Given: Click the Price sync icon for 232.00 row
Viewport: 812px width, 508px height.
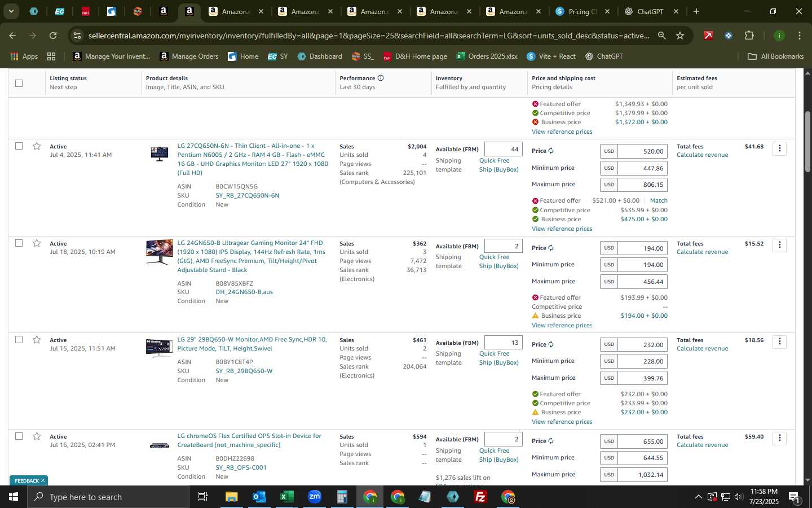Looking at the screenshot, I should point(551,344).
